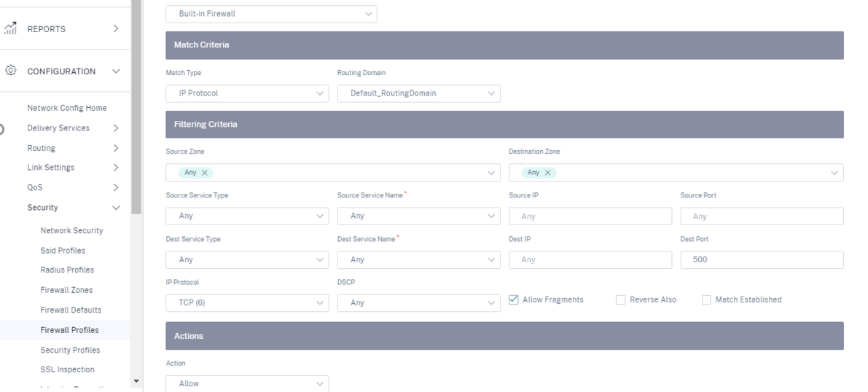The width and height of the screenshot is (868, 392).
Task: Click the Match Criteria section header
Action: click(504, 45)
